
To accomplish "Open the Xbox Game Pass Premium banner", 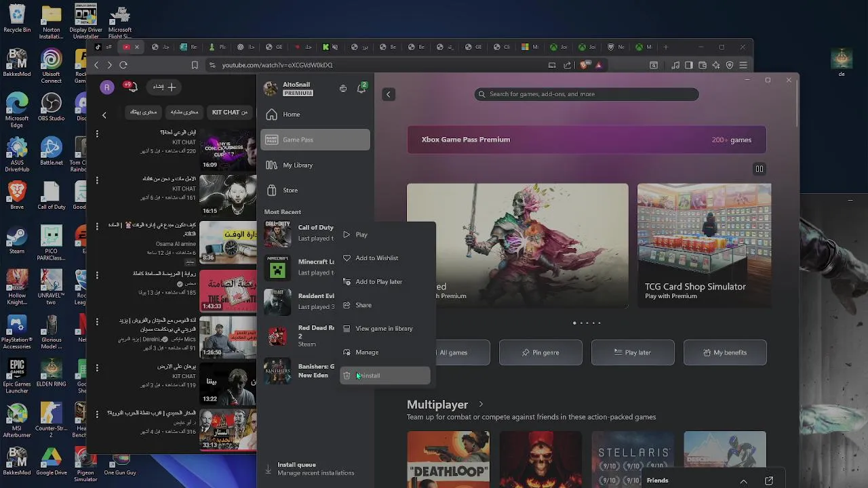I will [x=587, y=140].
